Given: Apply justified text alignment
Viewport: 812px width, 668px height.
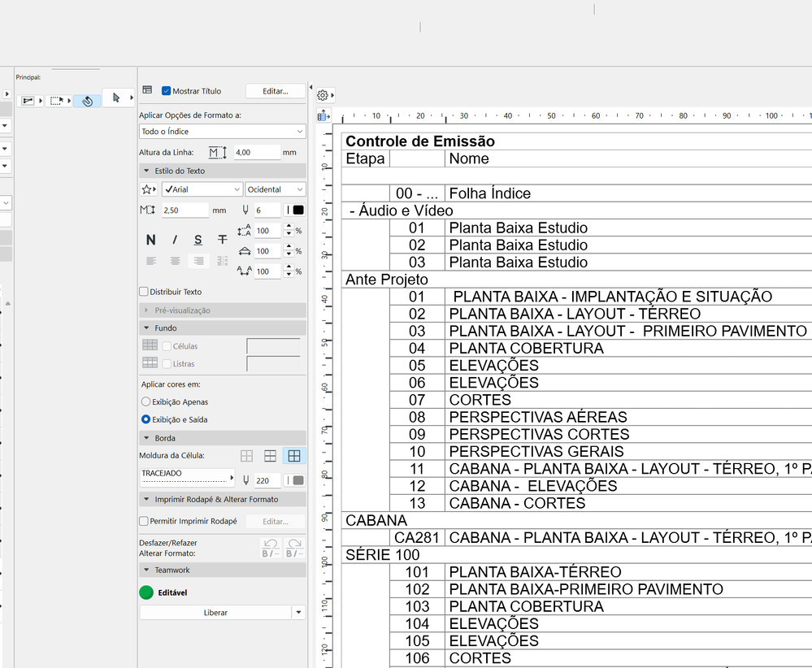Looking at the screenshot, I should coord(222,261).
